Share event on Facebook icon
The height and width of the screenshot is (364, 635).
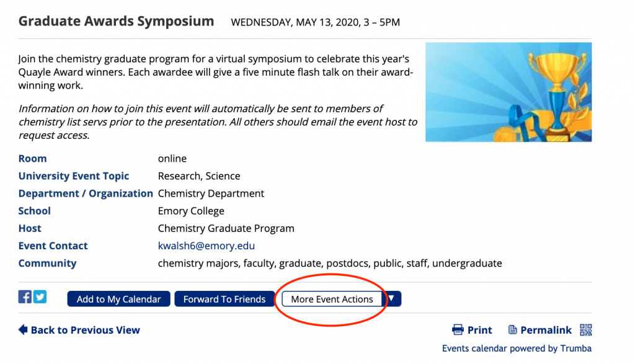(25, 297)
